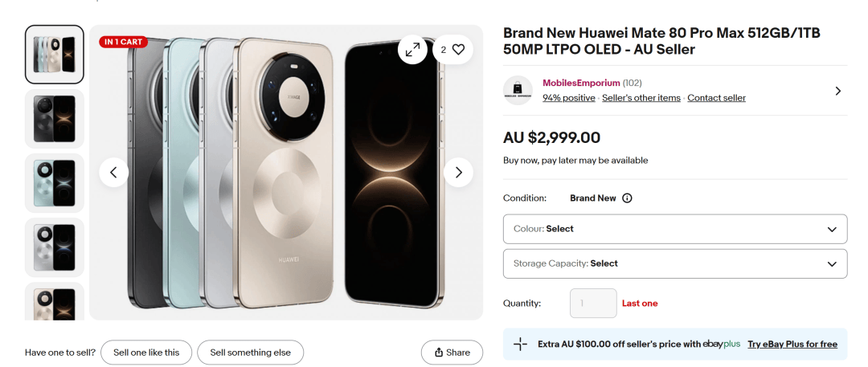Open the Colour selection dropdown
This screenshot has height=367, width=868.
[x=675, y=229]
